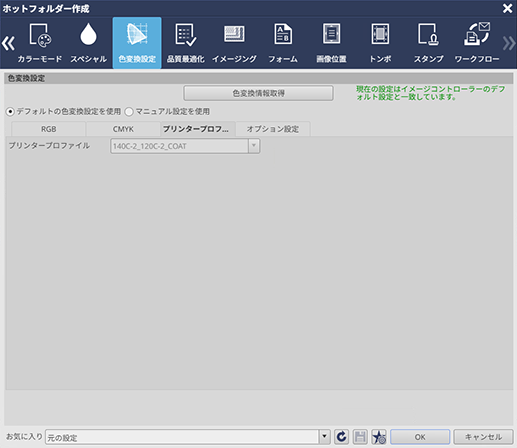Expand the お気に入り dropdown arrow

(324, 437)
